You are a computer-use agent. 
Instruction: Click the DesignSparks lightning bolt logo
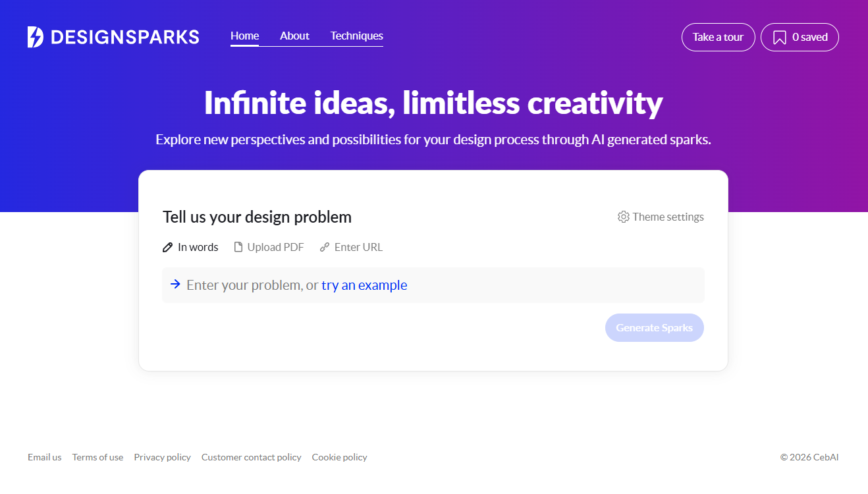pos(36,37)
